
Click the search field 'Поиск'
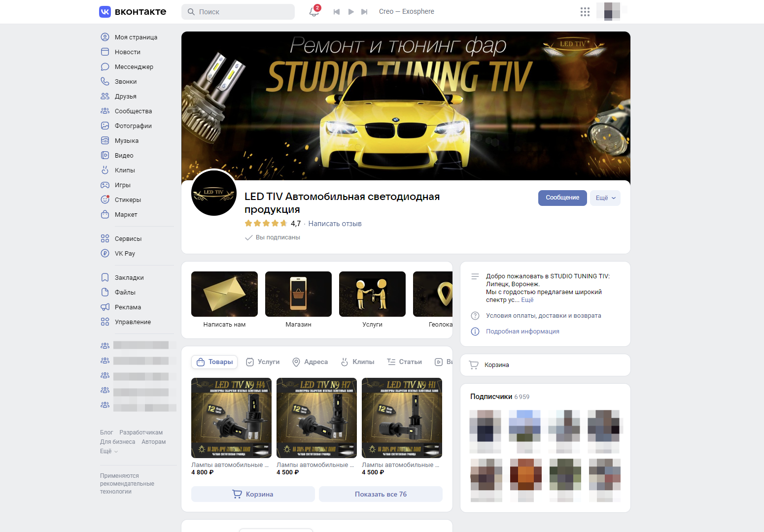click(x=238, y=12)
